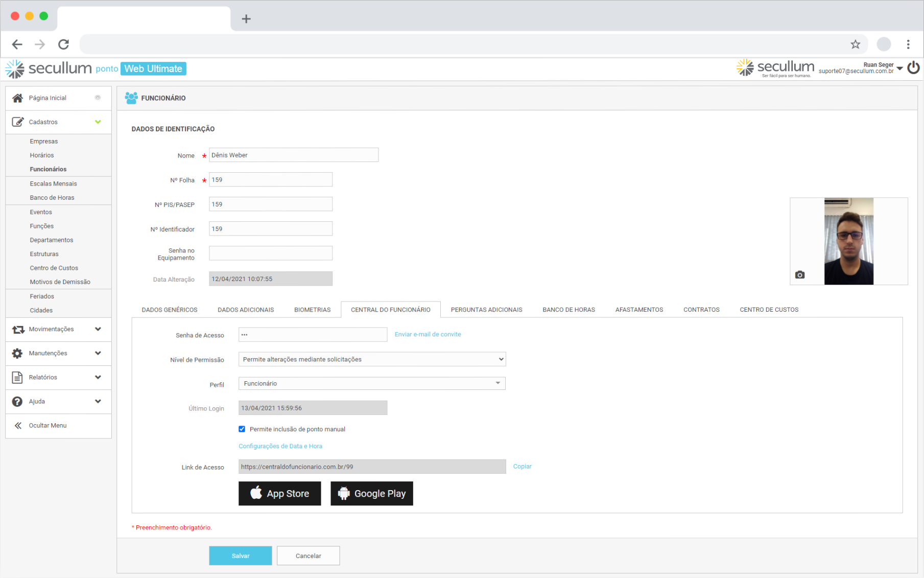Image resolution: width=924 pixels, height=578 pixels.
Task: Click the Relatórios document icon
Action: (17, 377)
